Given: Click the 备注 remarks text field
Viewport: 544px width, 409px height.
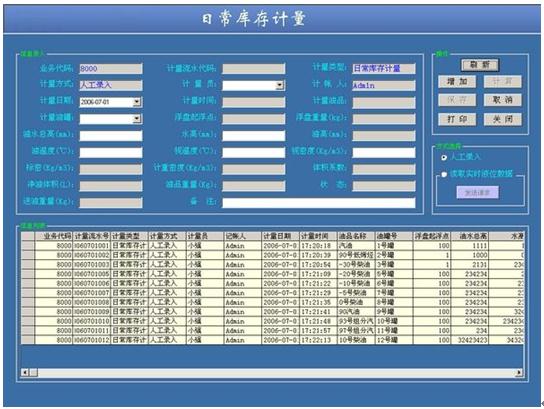Looking at the screenshot, I should pyautogui.click(x=319, y=203).
